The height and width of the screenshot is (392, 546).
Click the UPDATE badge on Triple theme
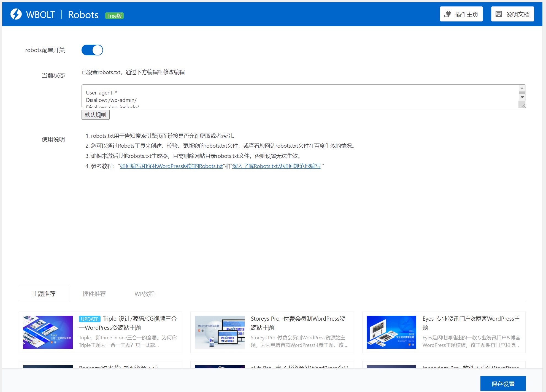[x=90, y=319]
